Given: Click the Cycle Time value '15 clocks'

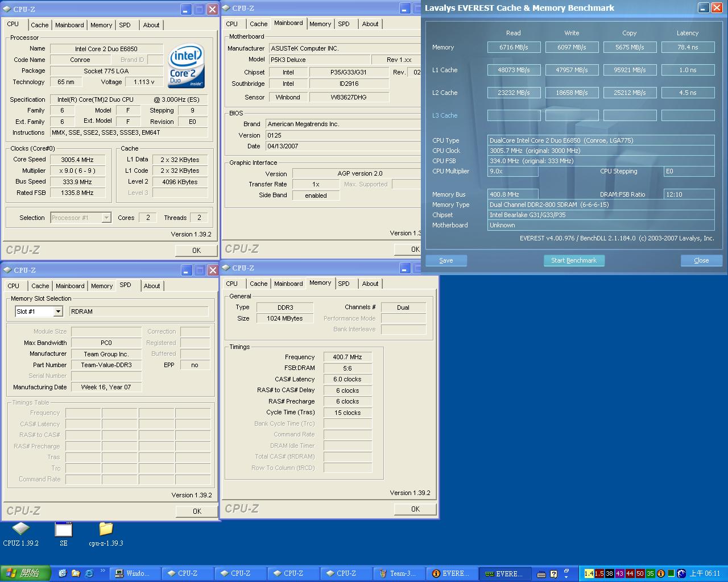Looking at the screenshot, I should (348, 413).
